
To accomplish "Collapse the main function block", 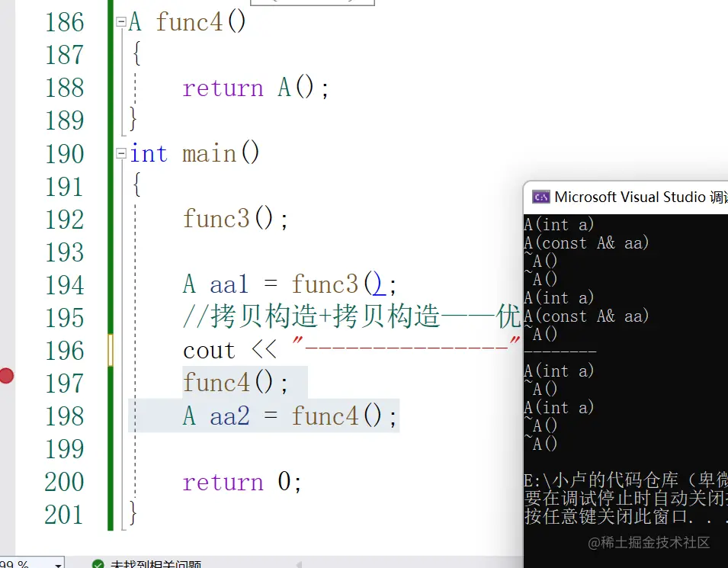I will [x=121, y=153].
